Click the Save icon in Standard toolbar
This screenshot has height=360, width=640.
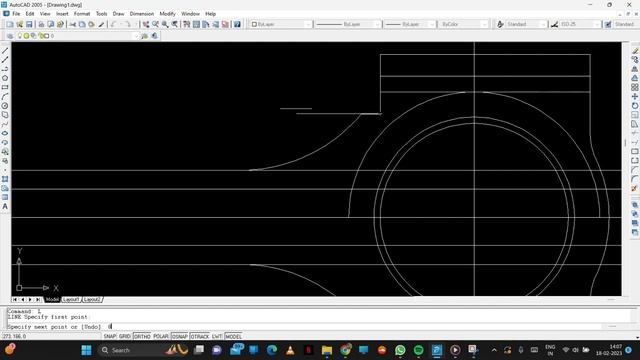pyautogui.click(x=29, y=24)
